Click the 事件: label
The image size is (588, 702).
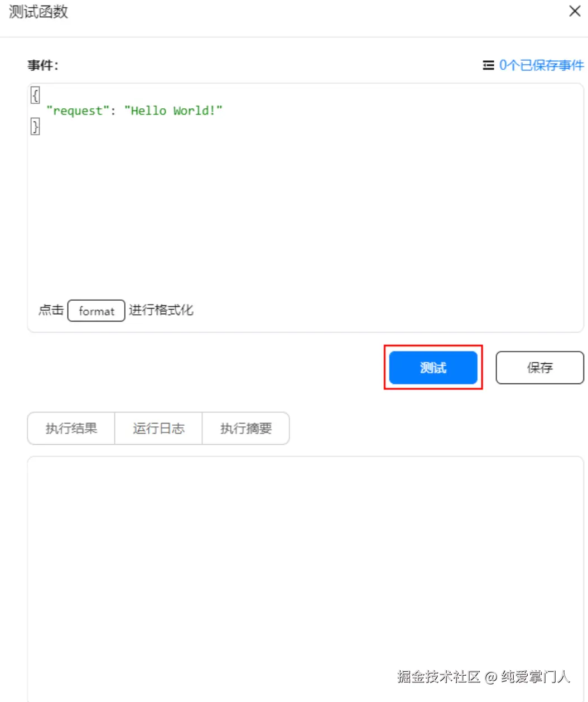click(x=43, y=65)
